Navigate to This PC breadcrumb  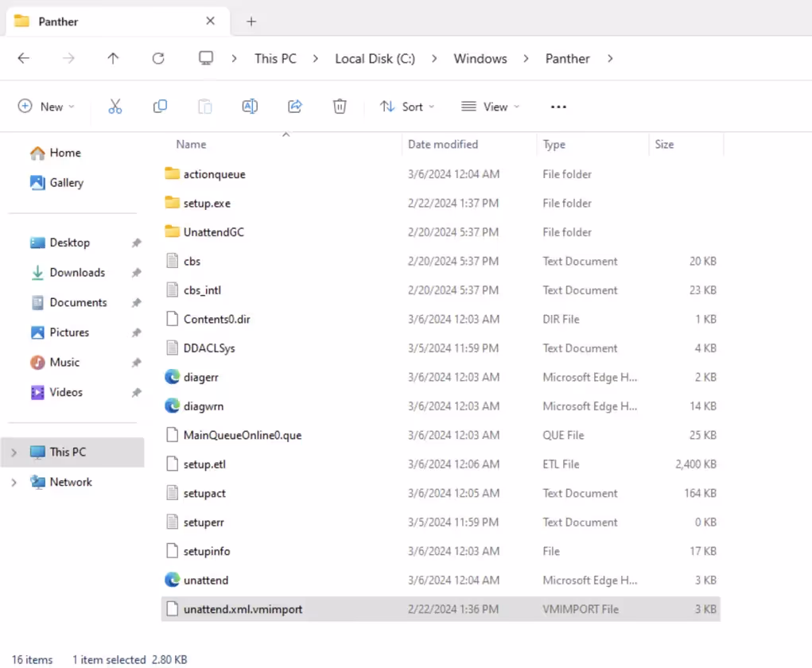275,59
